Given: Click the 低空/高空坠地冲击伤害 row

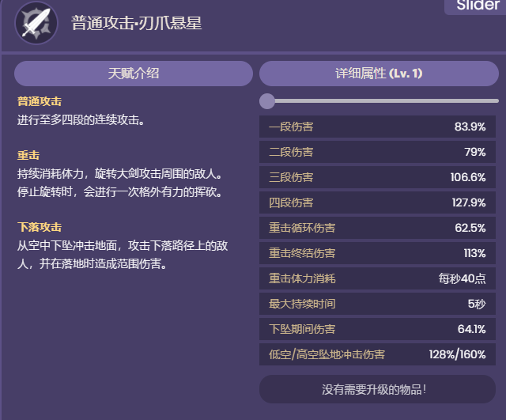Looking at the screenshot, I should (377, 354).
